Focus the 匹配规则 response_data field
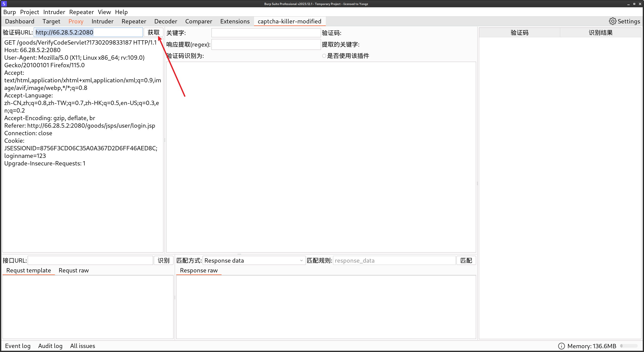This screenshot has width=644, height=352. click(394, 260)
